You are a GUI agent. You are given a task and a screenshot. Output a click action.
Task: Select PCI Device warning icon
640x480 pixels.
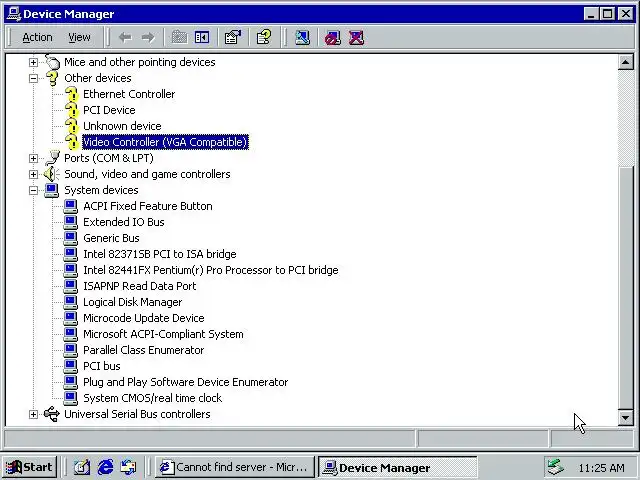coord(72,110)
